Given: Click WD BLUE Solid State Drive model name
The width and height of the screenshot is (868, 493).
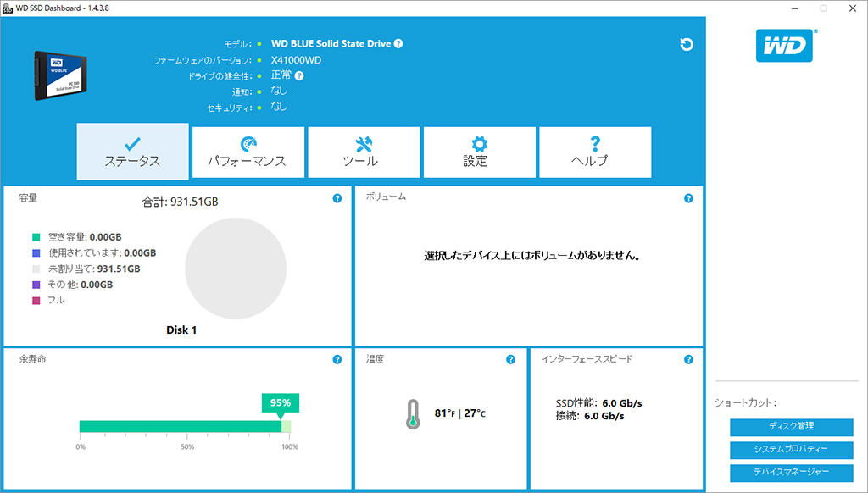Looking at the screenshot, I should (x=331, y=44).
